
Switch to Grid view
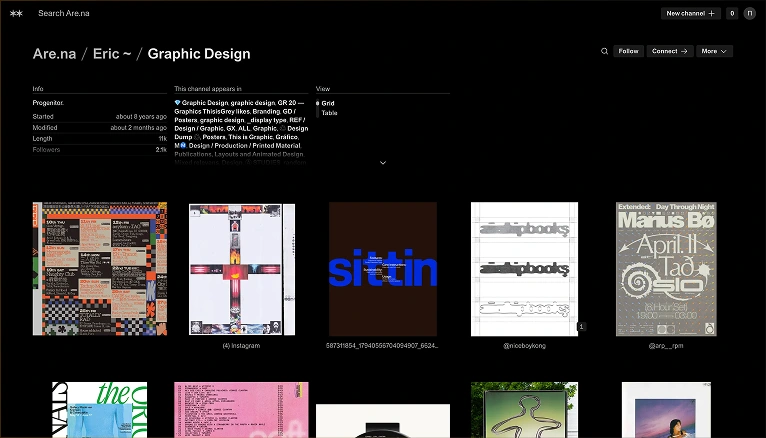(328, 104)
